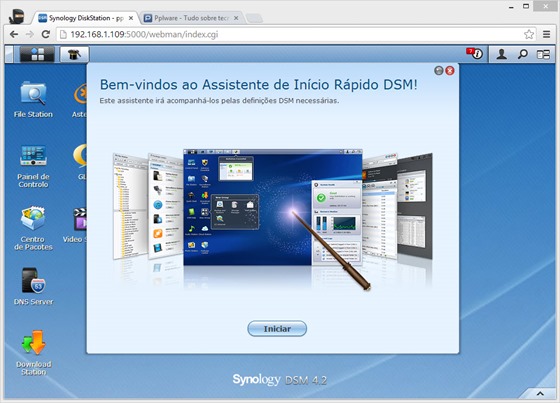Viewport: 560px width, 403px height.
Task: Bookmark this page with the star icon
Action: pyautogui.click(x=529, y=34)
